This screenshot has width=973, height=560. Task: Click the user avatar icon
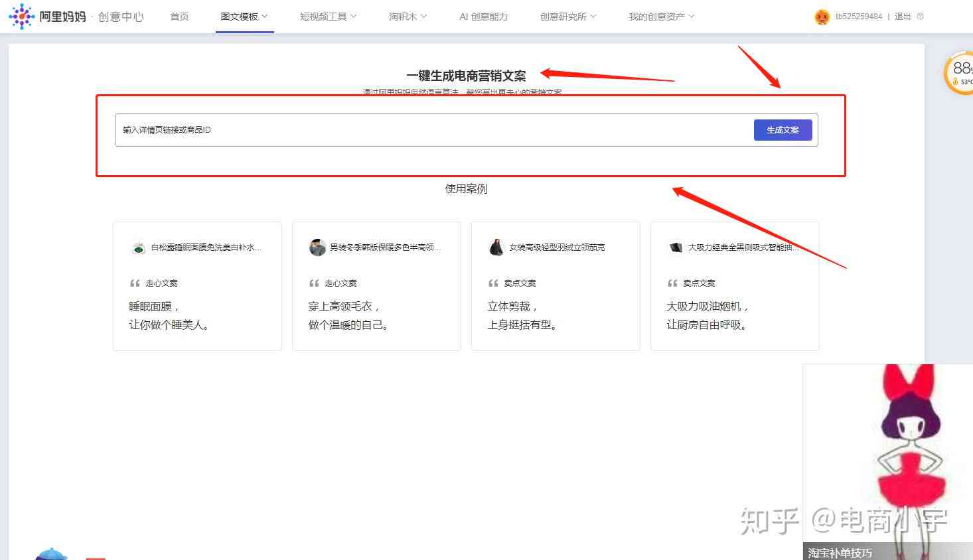click(x=822, y=17)
